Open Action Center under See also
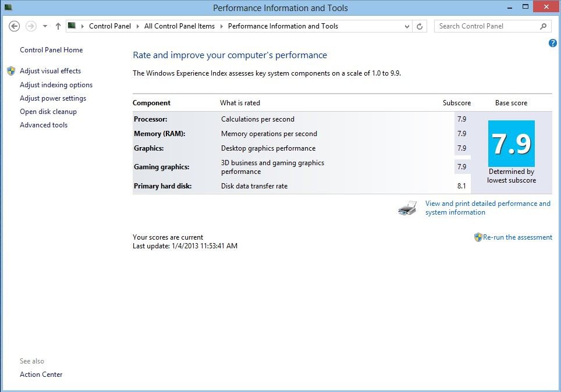The image size is (561, 392). (x=41, y=375)
